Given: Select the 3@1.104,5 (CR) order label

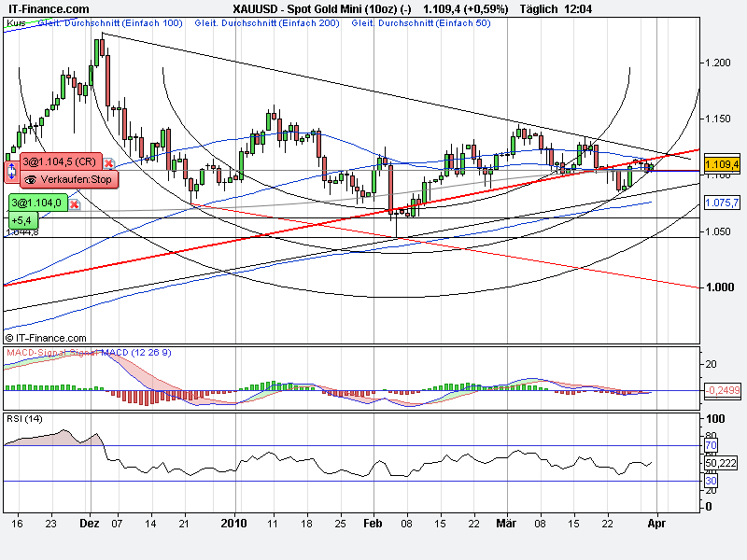Looking at the screenshot, I should pos(61,161).
